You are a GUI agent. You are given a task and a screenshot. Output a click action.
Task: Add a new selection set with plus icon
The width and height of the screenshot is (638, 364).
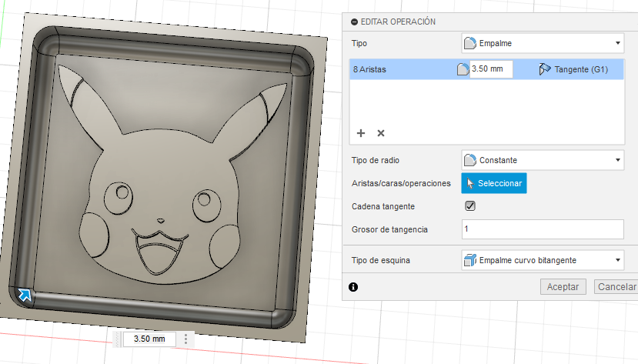coord(361,133)
